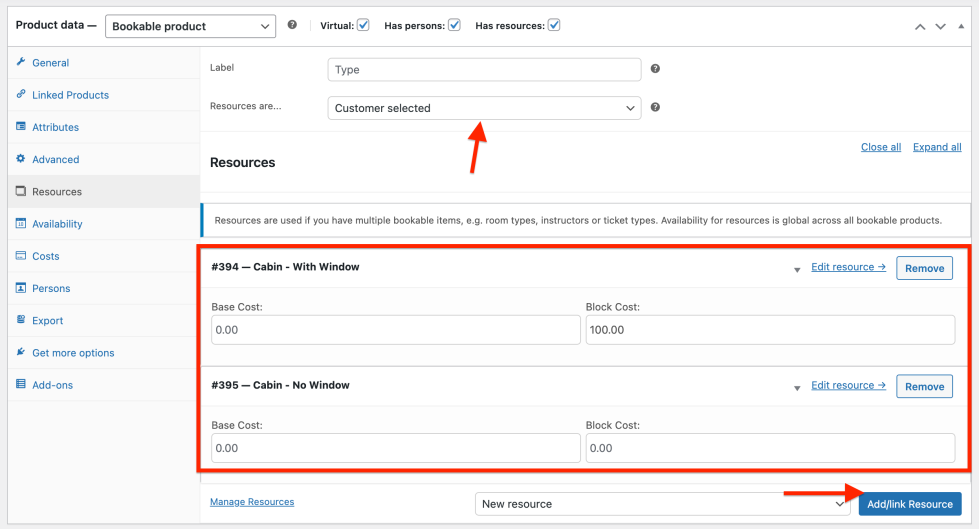The image size is (979, 529).
Task: Disable the Has resources checkbox
Action: point(554,25)
